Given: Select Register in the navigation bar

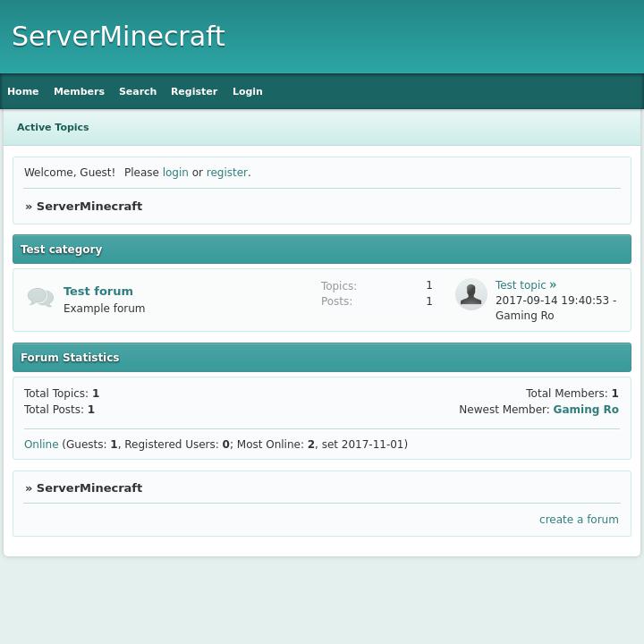Looking at the screenshot, I should (194, 91).
